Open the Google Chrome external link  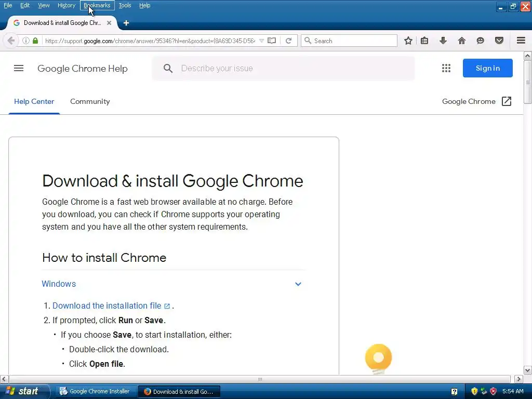point(477,101)
